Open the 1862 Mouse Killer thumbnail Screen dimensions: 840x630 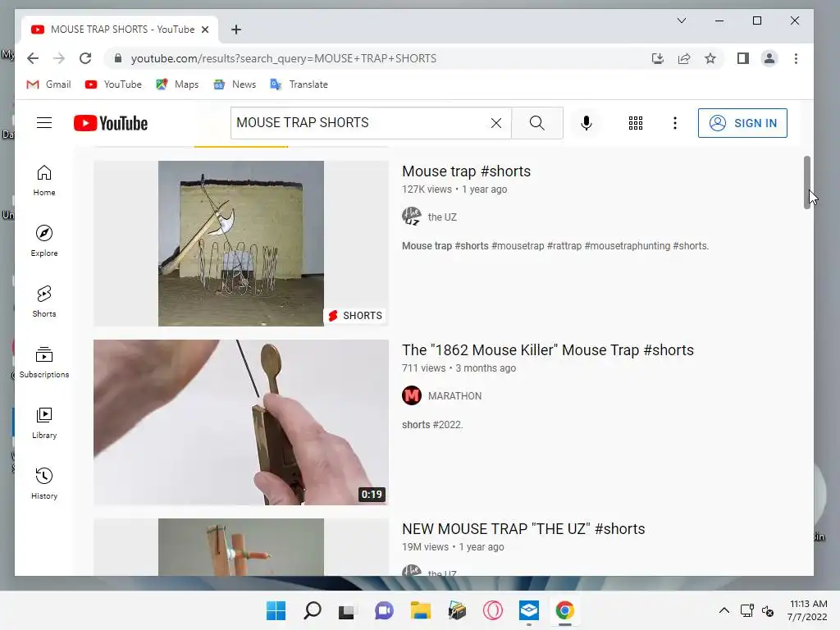click(241, 422)
